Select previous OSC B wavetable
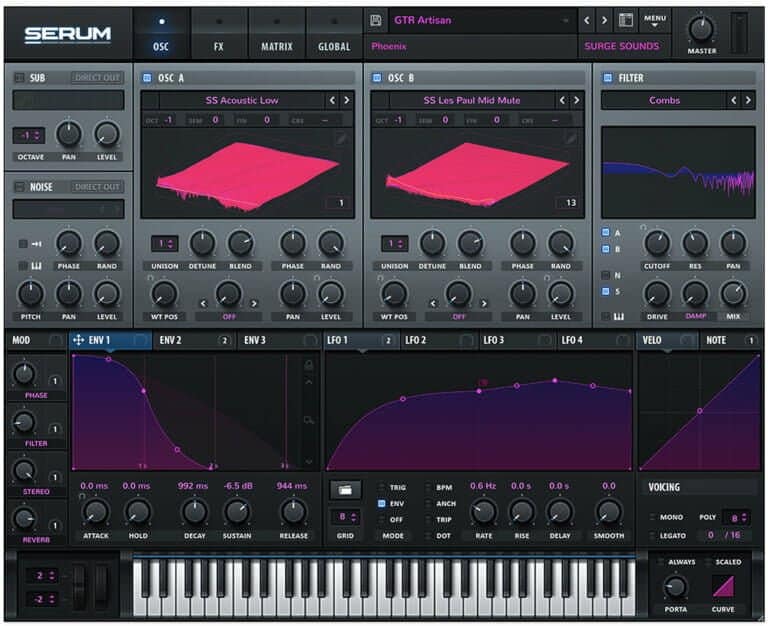This screenshot has width=768, height=626. [562, 100]
